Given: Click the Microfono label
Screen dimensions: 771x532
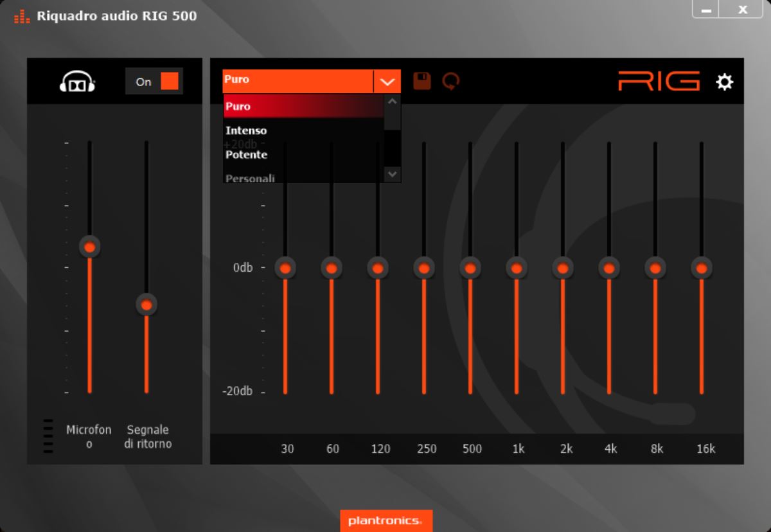Looking at the screenshot, I should point(89,436).
